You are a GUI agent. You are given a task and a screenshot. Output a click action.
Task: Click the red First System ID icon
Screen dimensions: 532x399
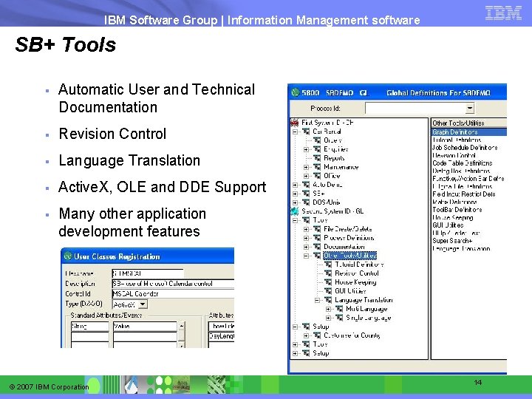pyautogui.click(x=295, y=123)
